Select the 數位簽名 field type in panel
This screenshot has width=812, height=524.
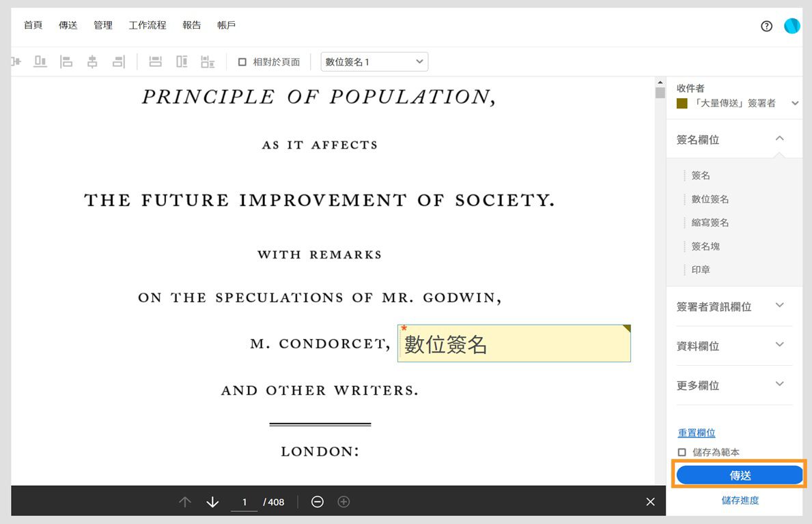710,199
